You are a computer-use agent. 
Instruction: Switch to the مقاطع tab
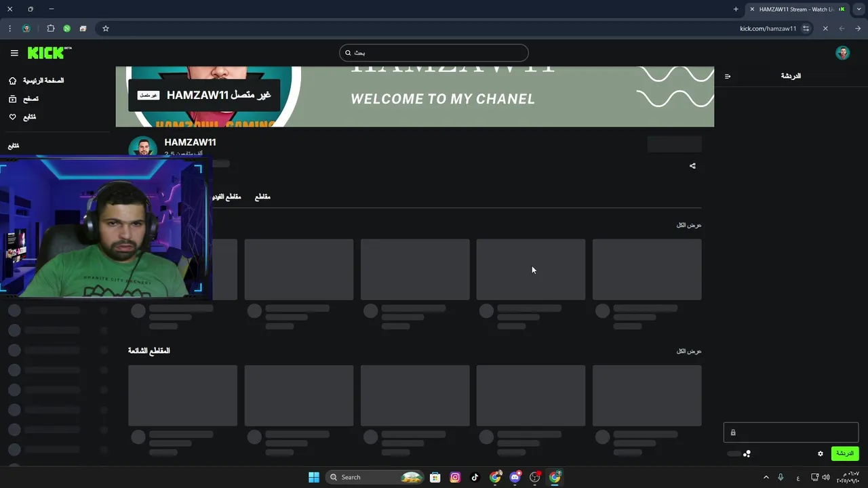pyautogui.click(x=262, y=197)
